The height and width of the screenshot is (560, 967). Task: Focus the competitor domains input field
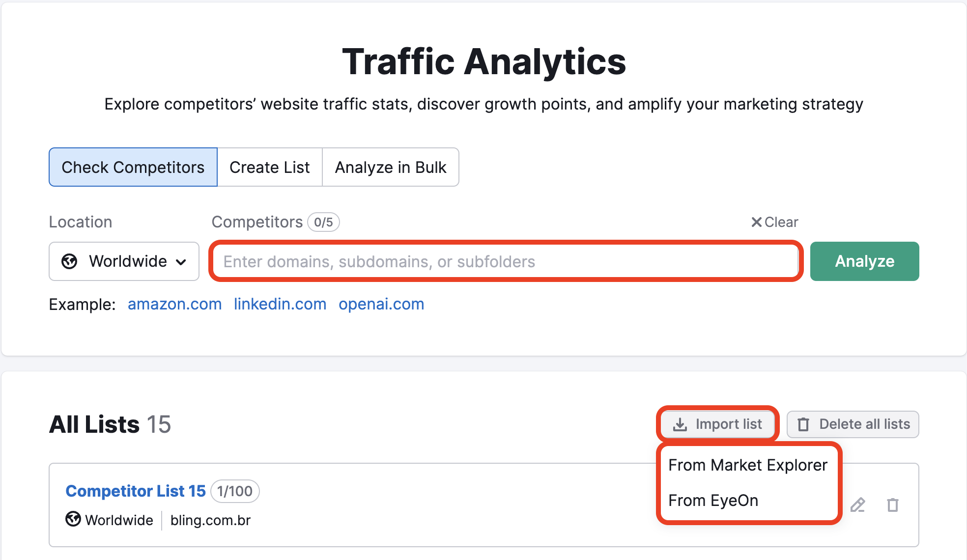point(506,262)
